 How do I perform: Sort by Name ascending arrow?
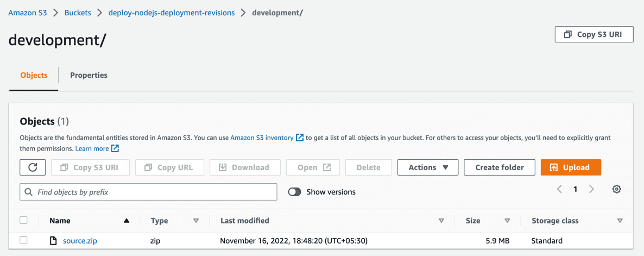(127, 221)
